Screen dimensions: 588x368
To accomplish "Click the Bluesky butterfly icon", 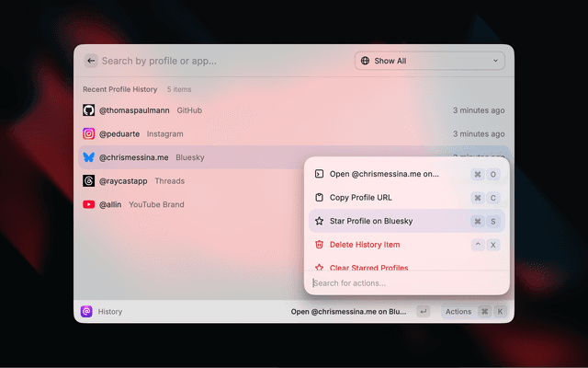I will pos(89,157).
